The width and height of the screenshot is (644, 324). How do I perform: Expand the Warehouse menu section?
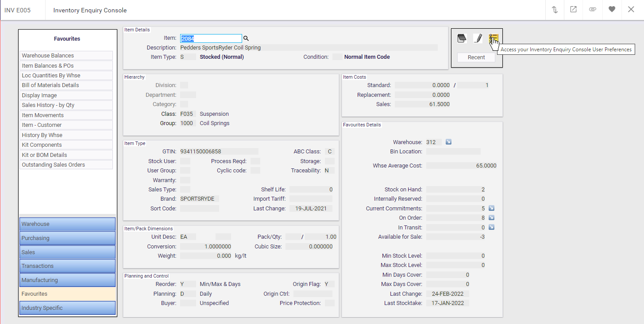point(67,224)
